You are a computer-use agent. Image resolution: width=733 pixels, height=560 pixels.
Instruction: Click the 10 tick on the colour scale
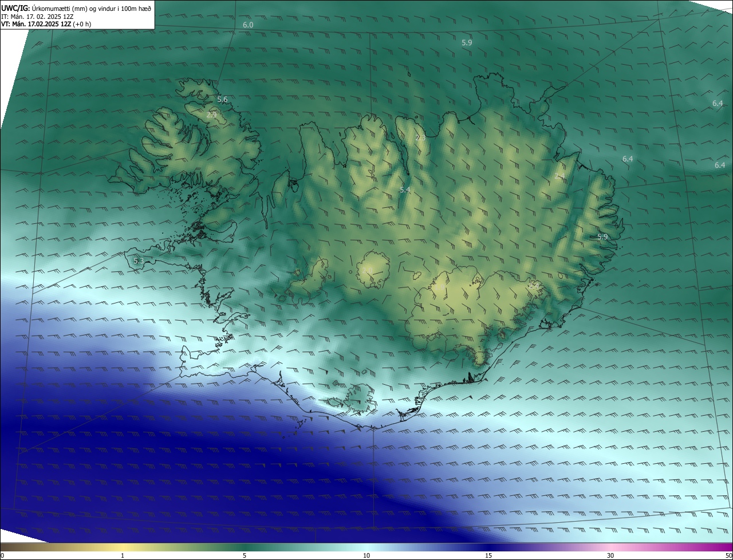[x=366, y=555]
